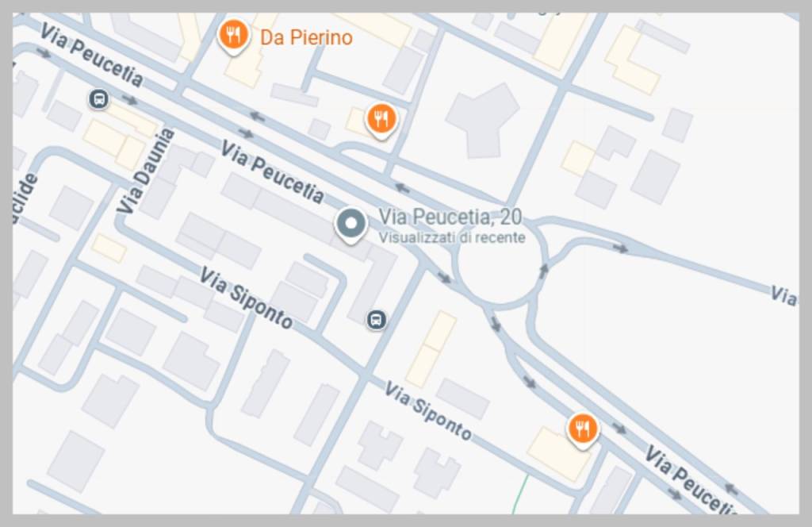Click the middle Via Peucetia street label
This screenshot has width=812, height=527.
273,171
